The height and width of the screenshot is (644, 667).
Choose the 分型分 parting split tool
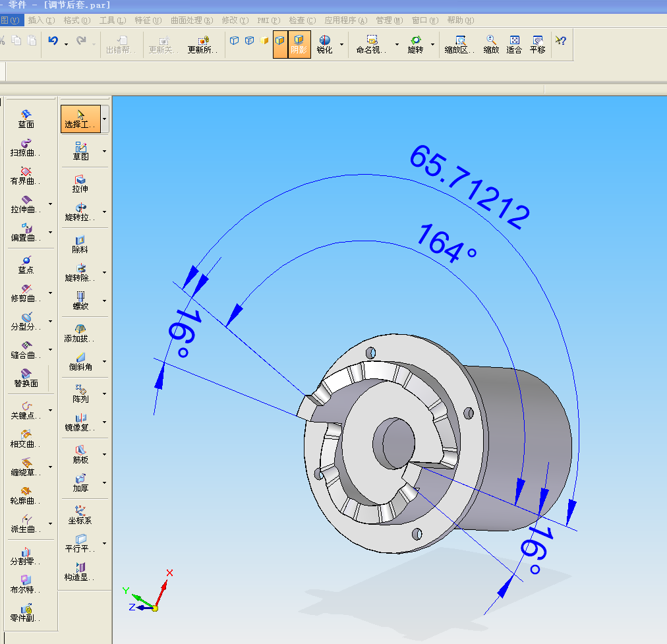point(26,322)
